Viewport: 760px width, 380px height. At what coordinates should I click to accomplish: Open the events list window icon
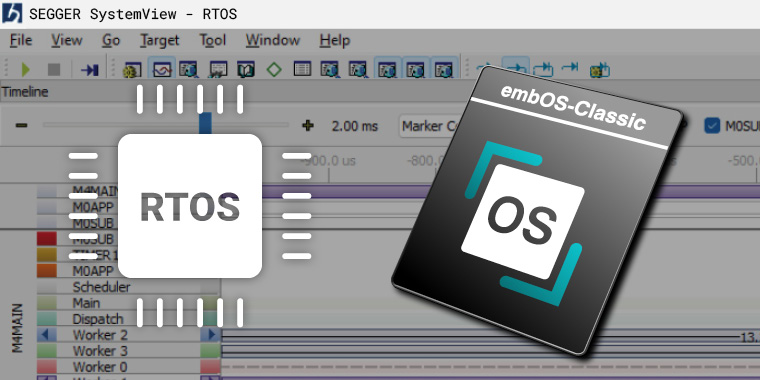302,69
